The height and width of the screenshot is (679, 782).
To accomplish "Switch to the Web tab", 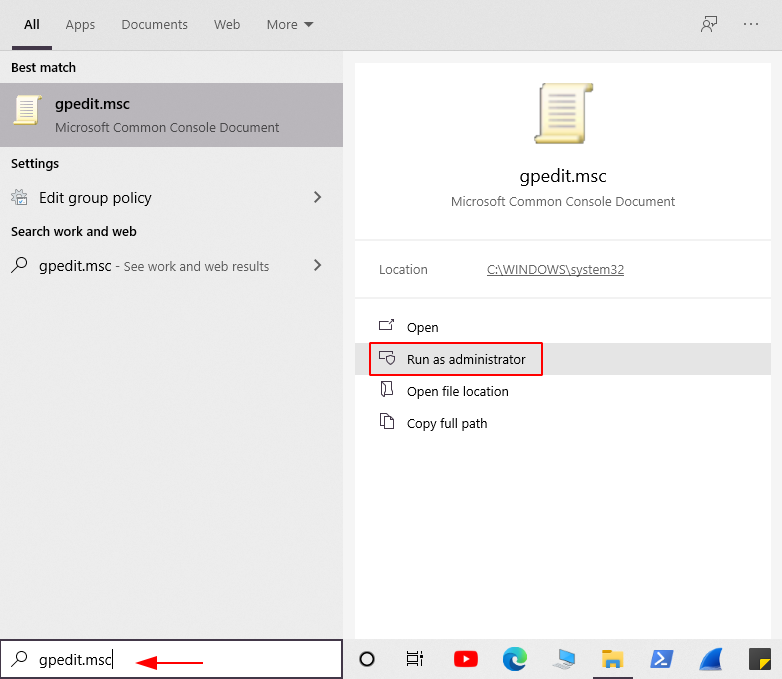I will click(x=227, y=24).
